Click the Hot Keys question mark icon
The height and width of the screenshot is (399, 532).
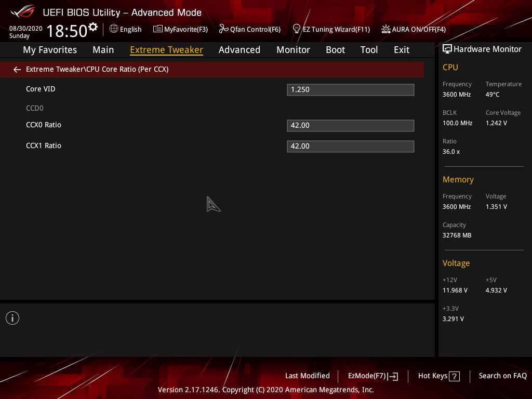point(454,376)
